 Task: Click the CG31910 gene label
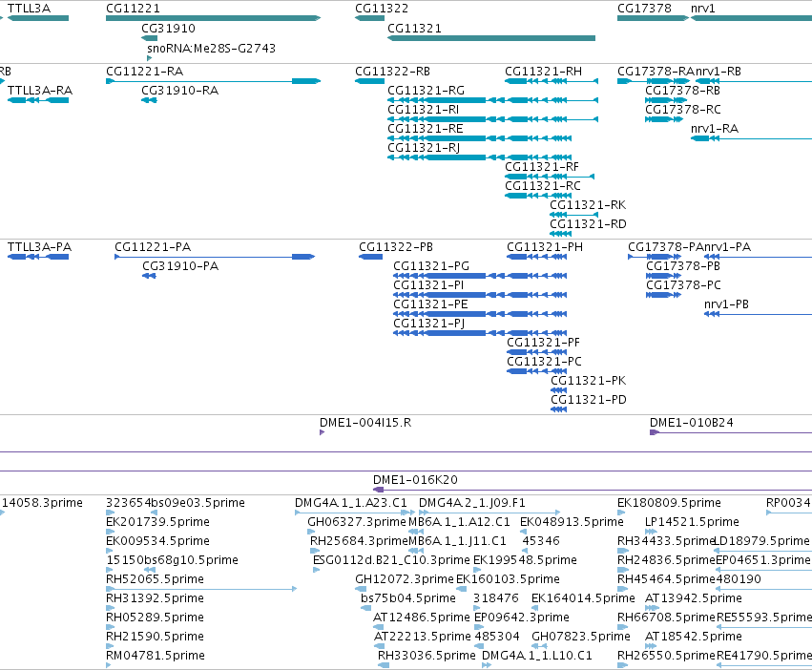[x=168, y=28]
